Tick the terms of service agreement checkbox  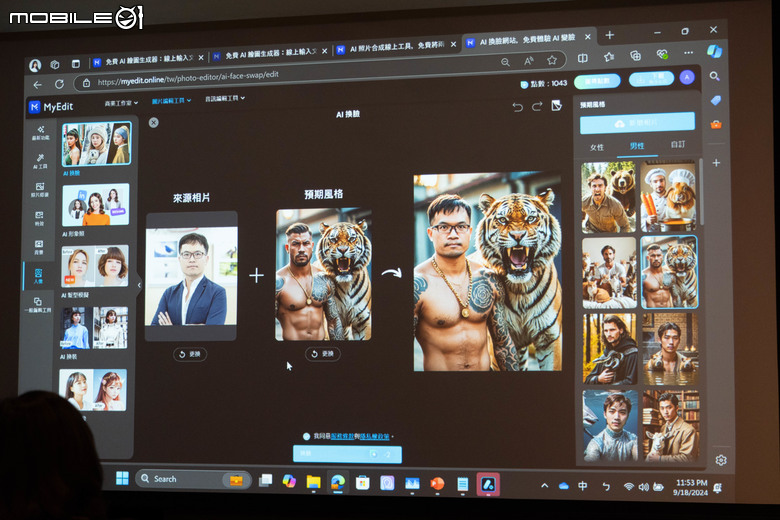point(306,436)
